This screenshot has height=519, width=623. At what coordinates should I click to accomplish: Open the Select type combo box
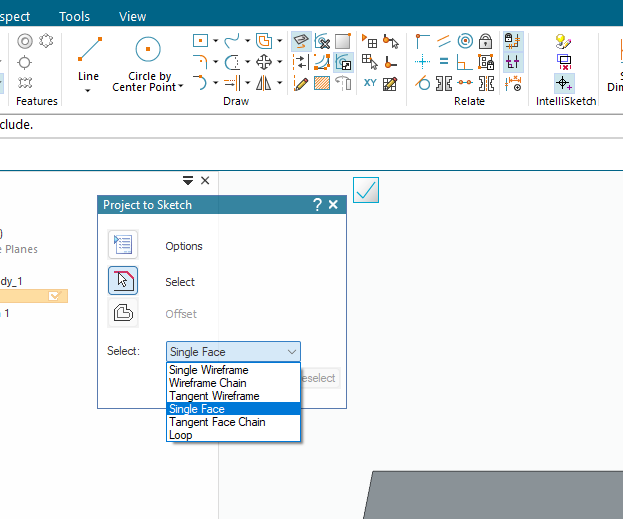point(233,352)
